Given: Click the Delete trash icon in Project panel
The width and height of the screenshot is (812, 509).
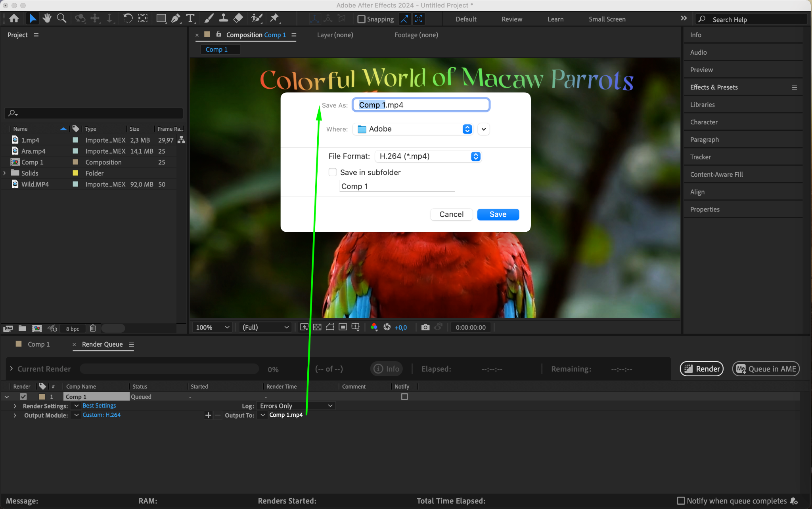Looking at the screenshot, I should pyautogui.click(x=93, y=328).
